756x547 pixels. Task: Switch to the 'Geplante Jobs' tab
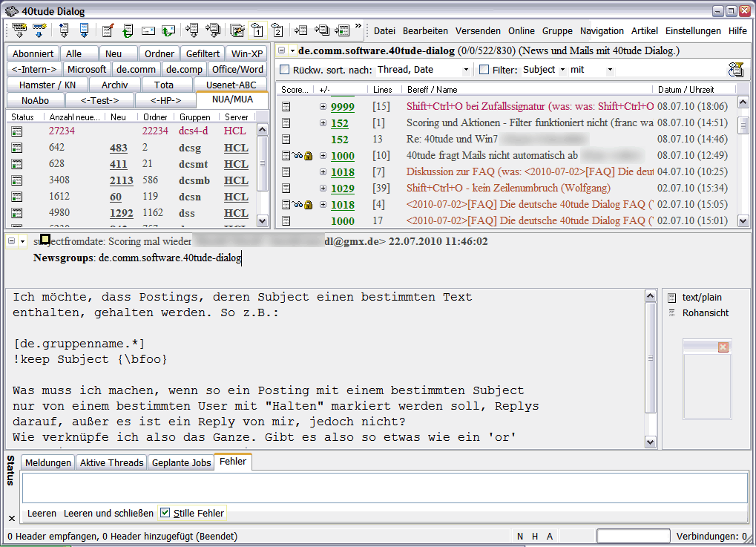(180, 462)
